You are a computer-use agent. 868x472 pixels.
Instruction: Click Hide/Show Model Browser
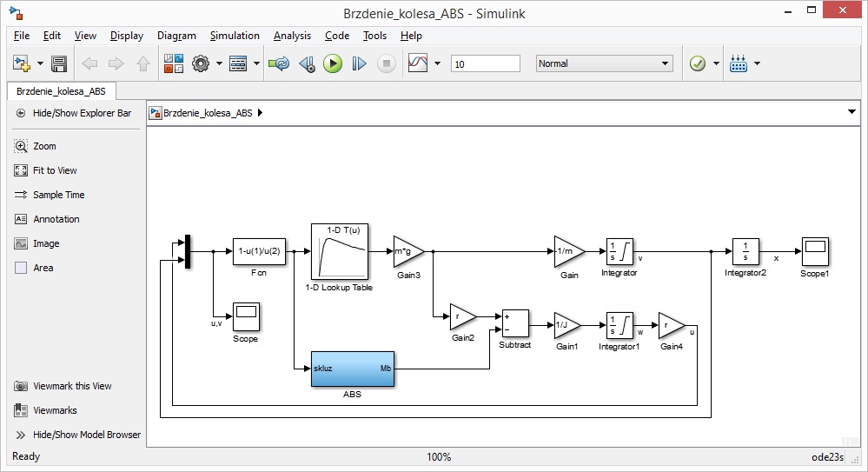(x=78, y=435)
